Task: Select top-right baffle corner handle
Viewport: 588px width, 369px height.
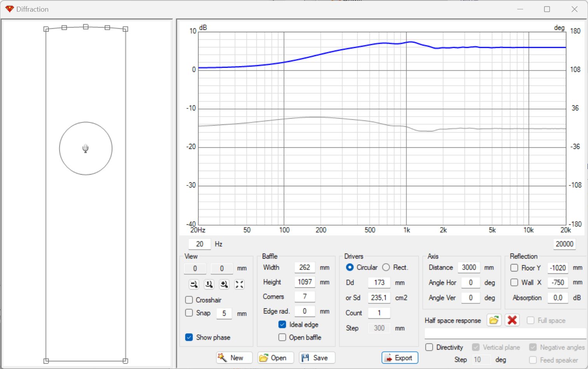Action: 125,29
